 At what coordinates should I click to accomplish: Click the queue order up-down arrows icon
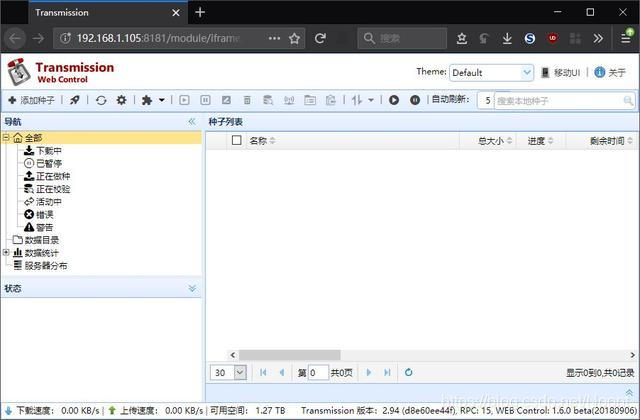click(x=357, y=100)
